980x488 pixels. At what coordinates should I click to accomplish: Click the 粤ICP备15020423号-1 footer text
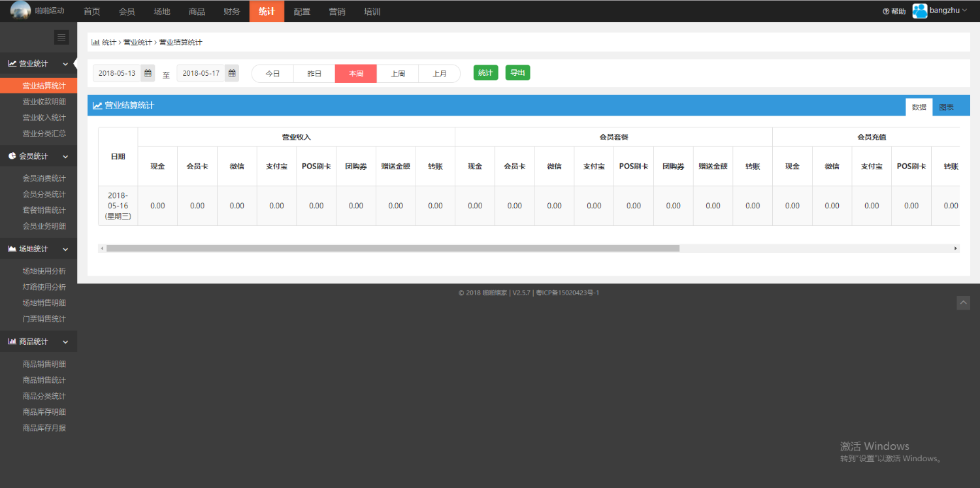[567, 293]
